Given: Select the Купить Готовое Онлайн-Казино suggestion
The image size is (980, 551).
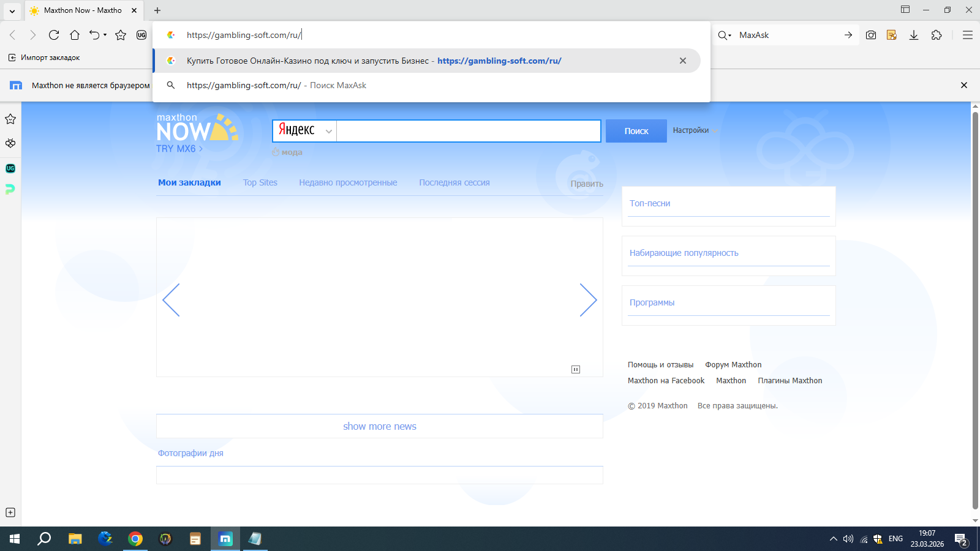Looking at the screenshot, I should pos(426,61).
